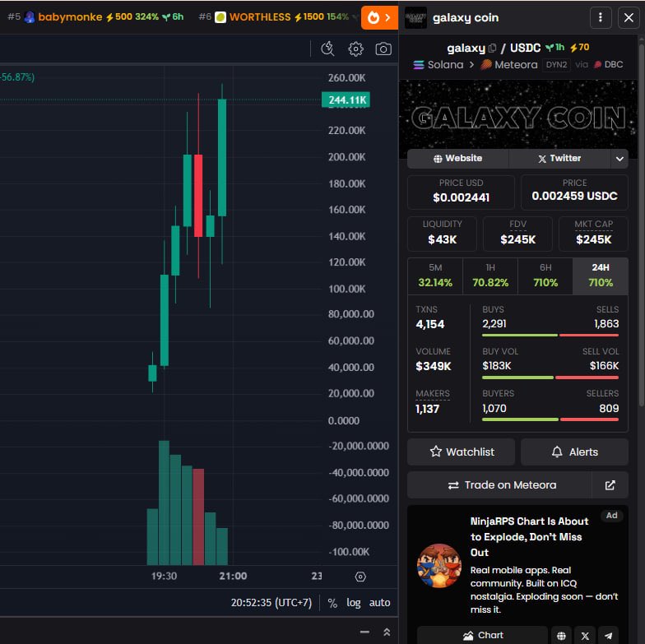Viewport: 645px width, 644px height.
Task: Open the three-dot options menu
Action: pyautogui.click(x=601, y=17)
